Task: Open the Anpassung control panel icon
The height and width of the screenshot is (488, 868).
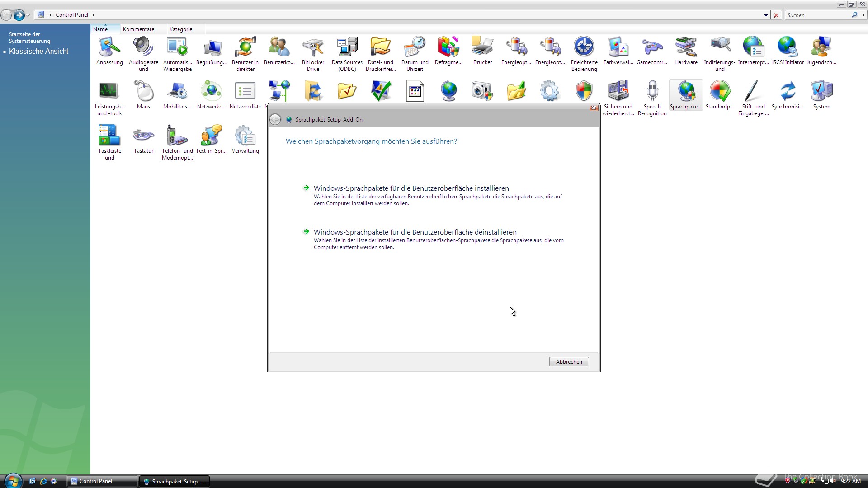Action: click(x=109, y=51)
